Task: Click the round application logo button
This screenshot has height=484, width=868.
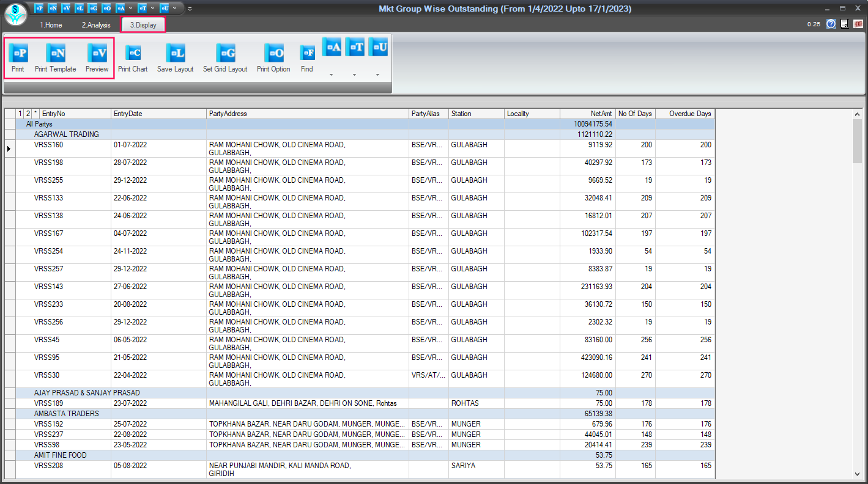Action: 15,14
